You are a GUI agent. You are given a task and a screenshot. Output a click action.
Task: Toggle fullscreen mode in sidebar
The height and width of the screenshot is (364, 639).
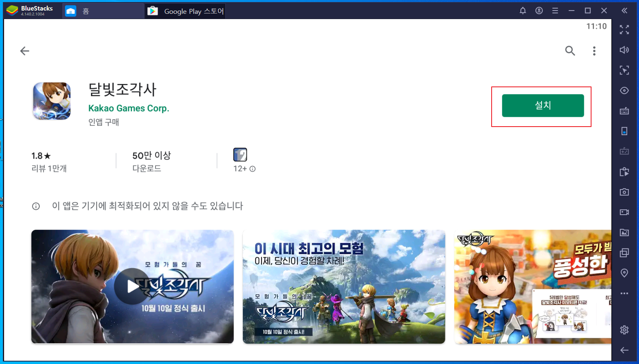pyautogui.click(x=624, y=30)
